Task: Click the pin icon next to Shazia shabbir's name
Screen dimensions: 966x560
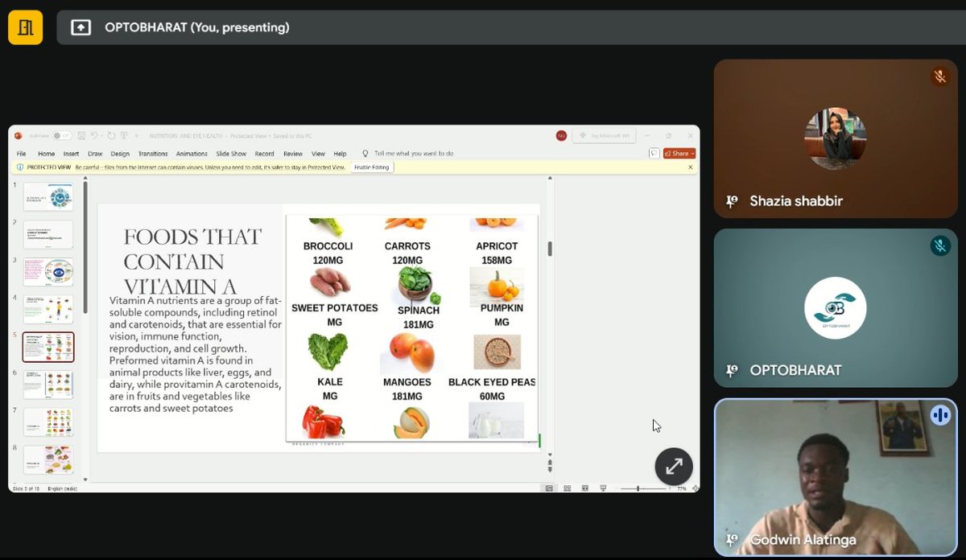Action: [732, 201]
